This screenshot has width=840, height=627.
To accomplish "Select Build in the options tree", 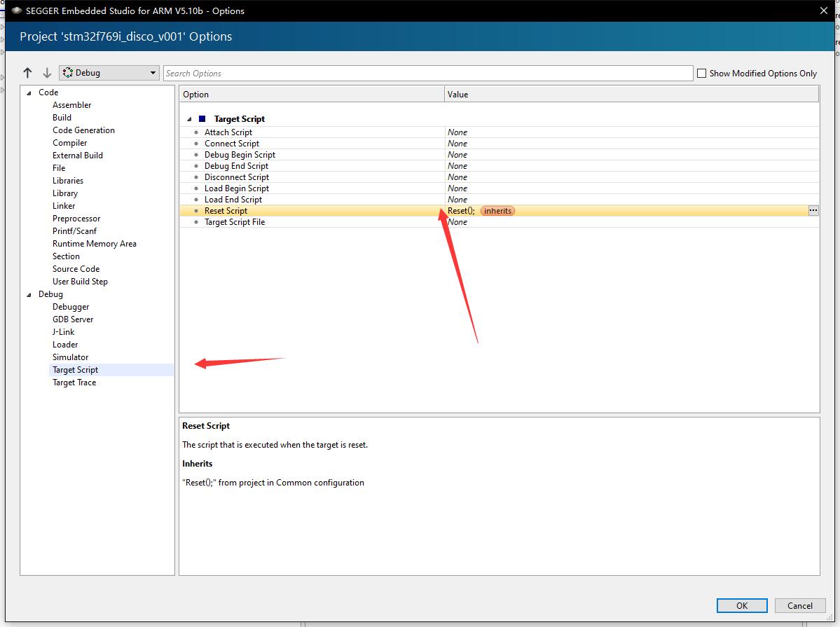I will point(62,118).
